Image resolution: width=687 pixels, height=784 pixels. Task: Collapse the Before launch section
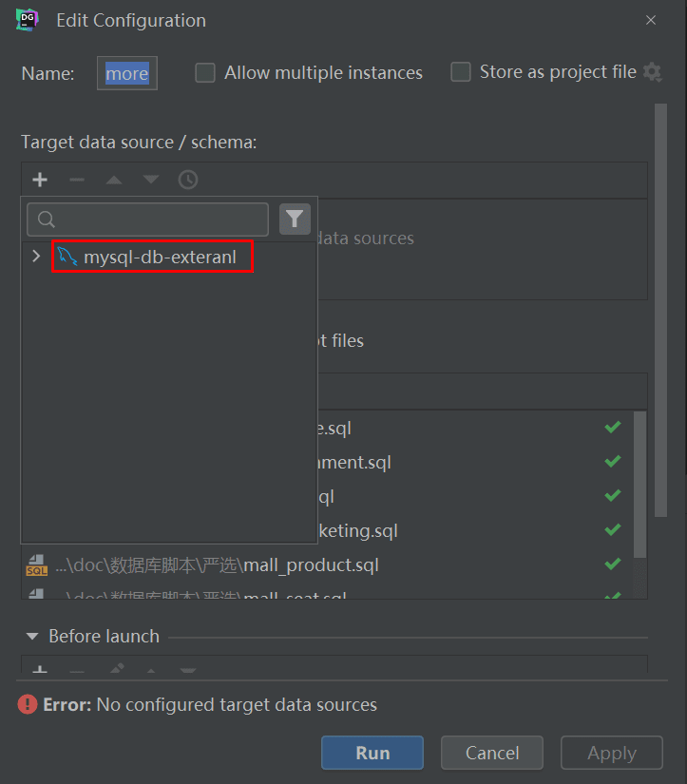pos(32,637)
